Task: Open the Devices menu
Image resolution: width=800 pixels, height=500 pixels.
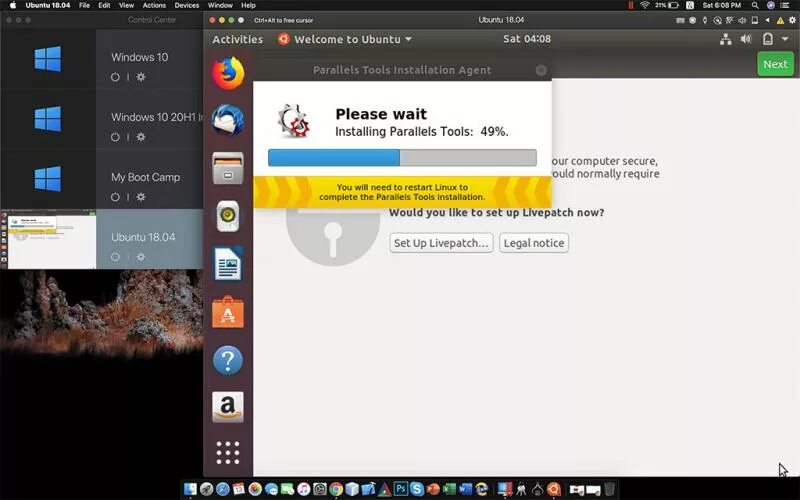Action: 187,5
